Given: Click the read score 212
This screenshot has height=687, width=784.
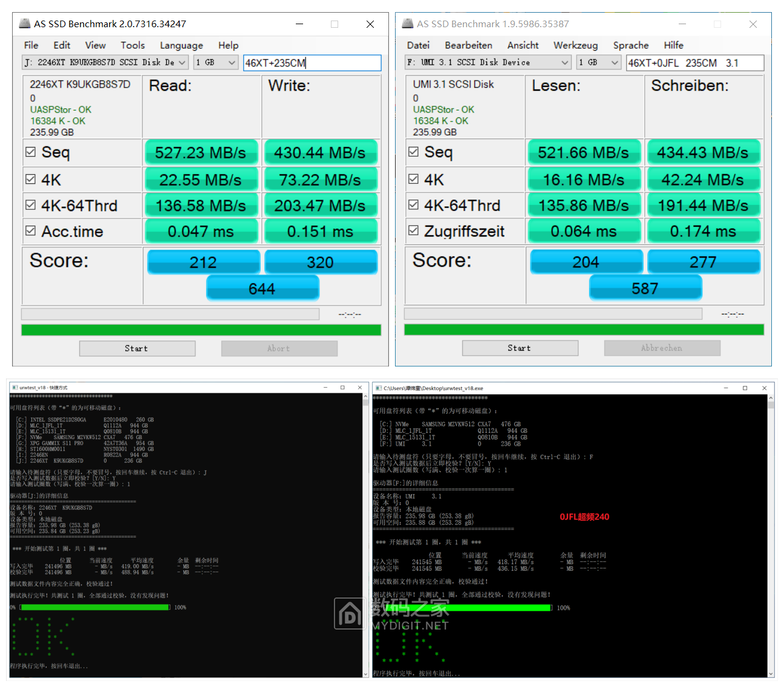Looking at the screenshot, I should click(204, 262).
